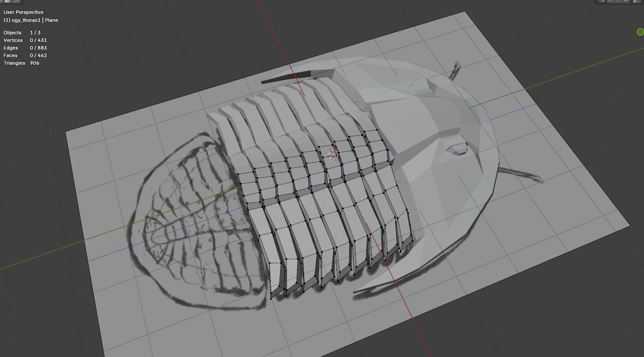Click the "Faces 0 / 462" statistics row

(x=25, y=55)
